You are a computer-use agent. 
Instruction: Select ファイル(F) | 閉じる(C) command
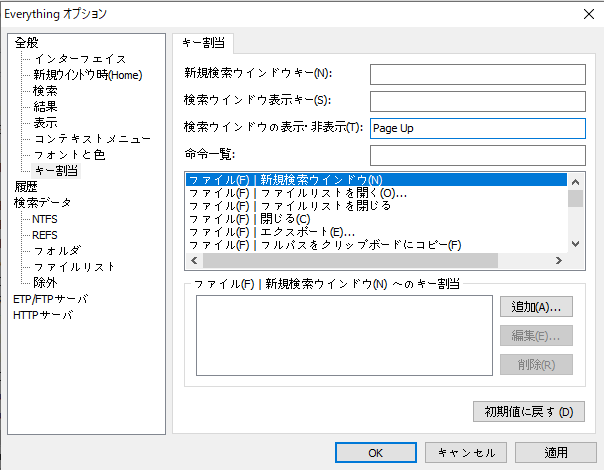coord(376,219)
